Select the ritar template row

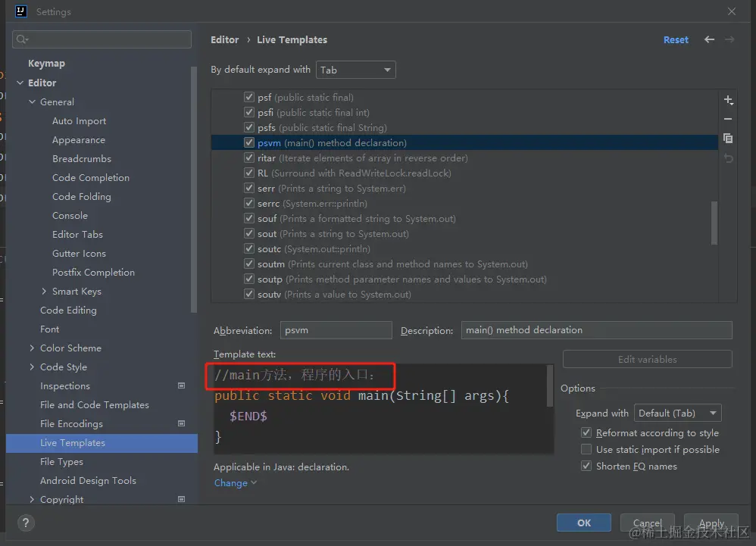click(464, 158)
